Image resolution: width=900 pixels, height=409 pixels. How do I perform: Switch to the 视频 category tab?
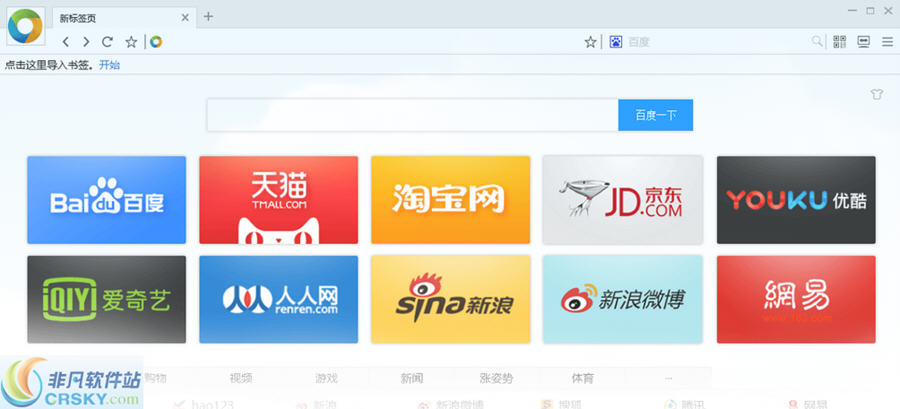pyautogui.click(x=241, y=378)
